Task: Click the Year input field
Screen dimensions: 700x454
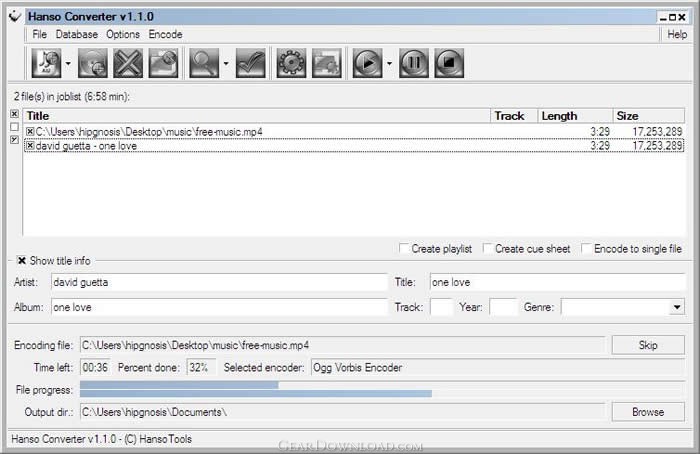Action: [503, 307]
